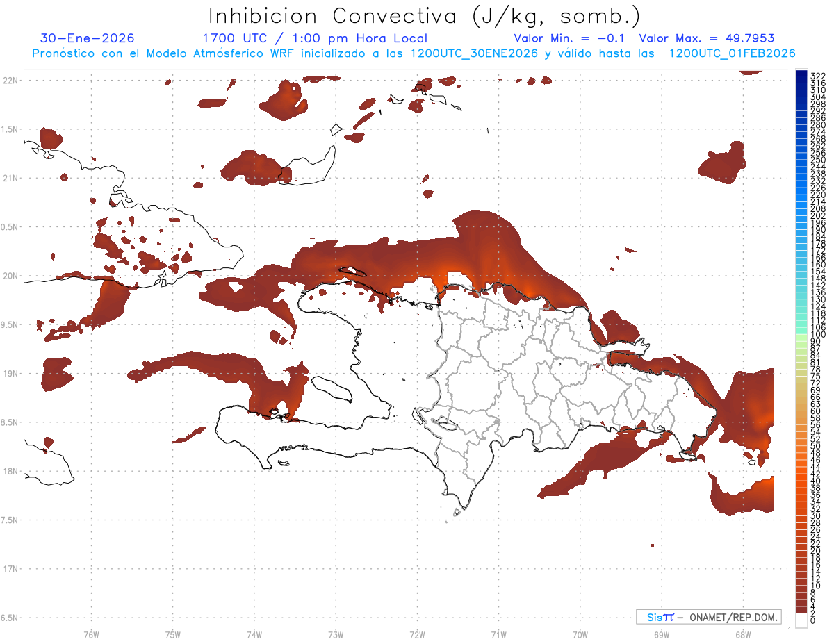Viewport: 834px width, 644px height.
Task: Select the 'Valor Max. = 49.7953' text
Action: coord(707,38)
